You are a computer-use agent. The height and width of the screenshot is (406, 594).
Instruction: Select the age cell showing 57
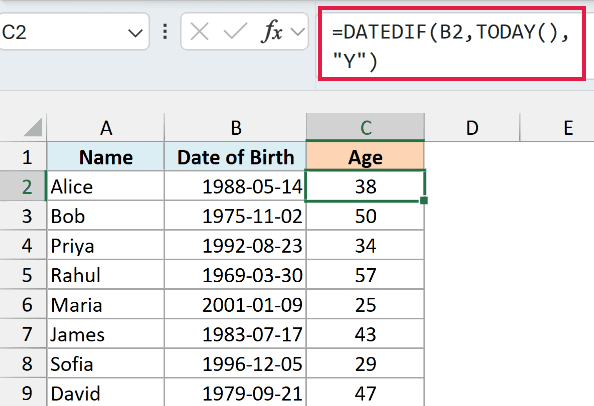pyautogui.click(x=365, y=275)
